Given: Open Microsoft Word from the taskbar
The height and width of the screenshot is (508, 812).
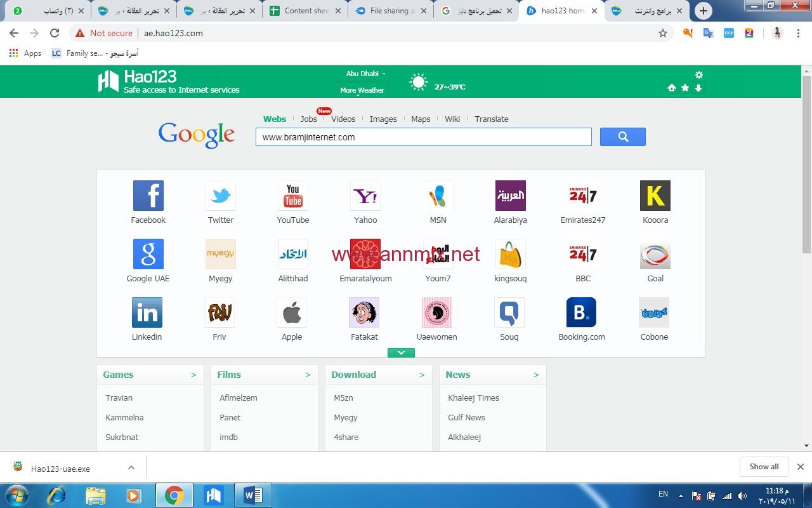Looking at the screenshot, I should click(253, 495).
